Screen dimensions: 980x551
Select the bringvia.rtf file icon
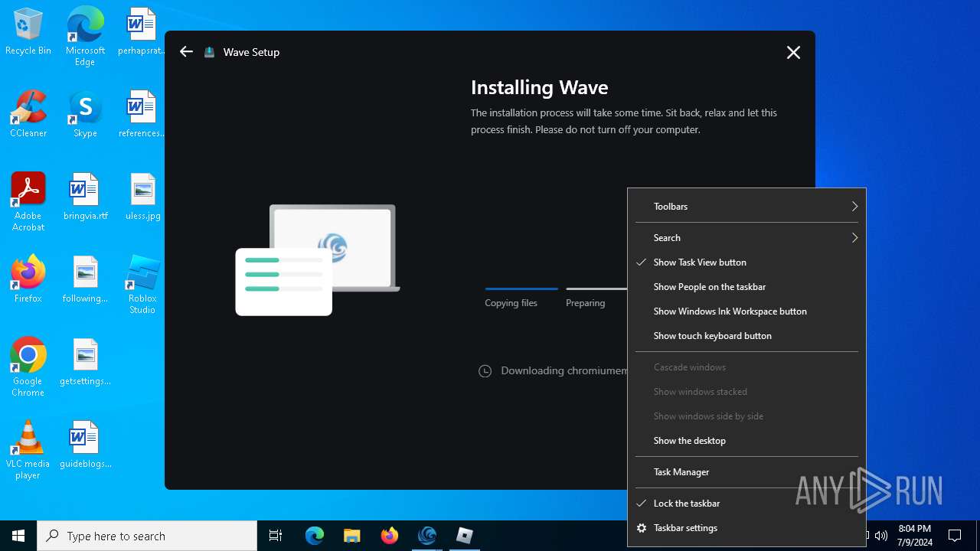85,197
